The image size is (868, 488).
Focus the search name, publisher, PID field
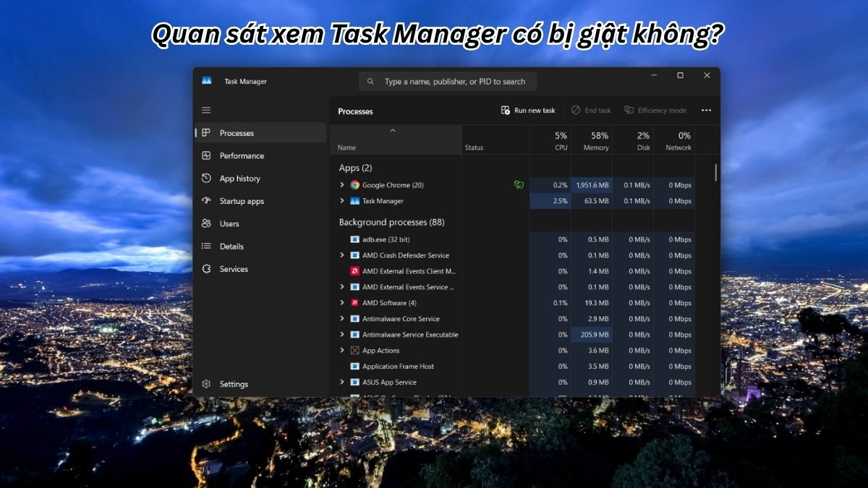(448, 82)
